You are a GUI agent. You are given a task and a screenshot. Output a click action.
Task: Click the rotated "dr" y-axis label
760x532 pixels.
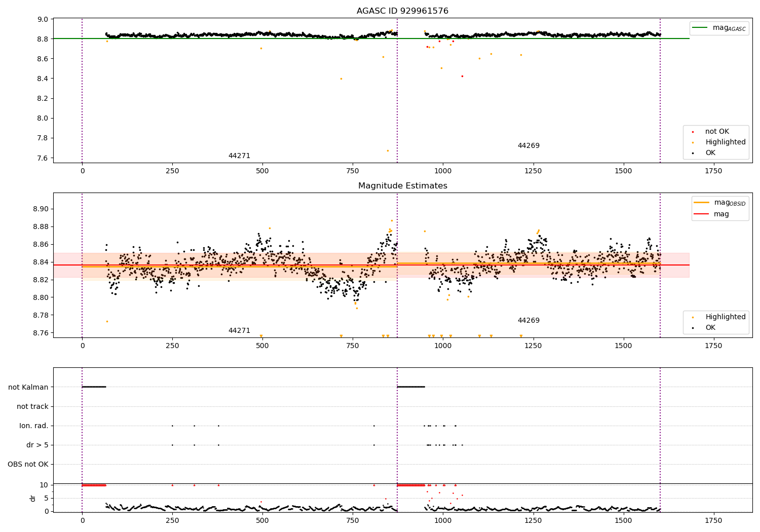pyautogui.click(x=33, y=498)
